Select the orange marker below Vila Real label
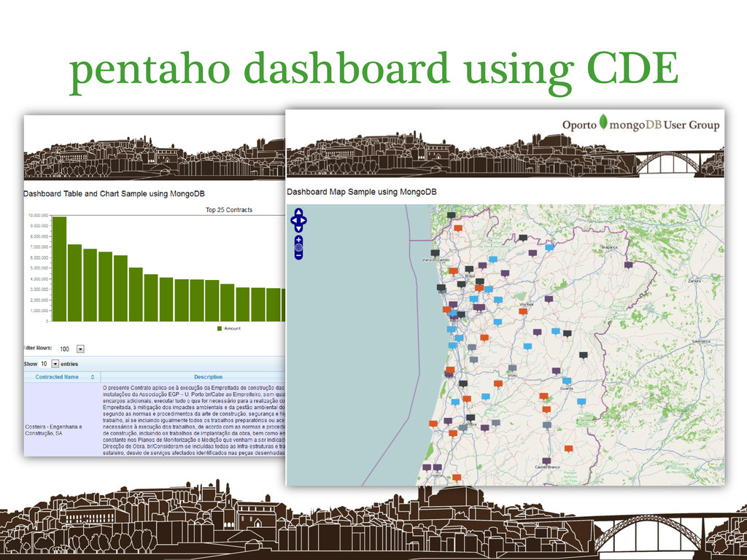Screen dimensions: 747x560 coord(523,311)
